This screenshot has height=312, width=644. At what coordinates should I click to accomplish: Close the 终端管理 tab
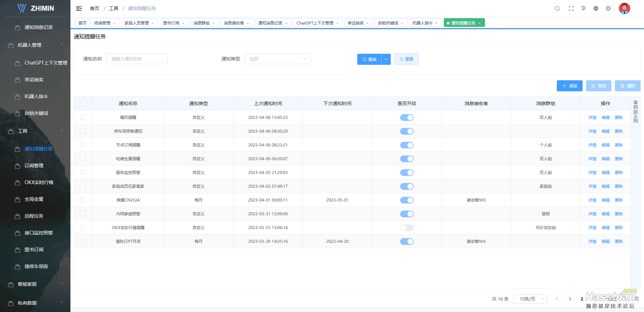(x=114, y=23)
